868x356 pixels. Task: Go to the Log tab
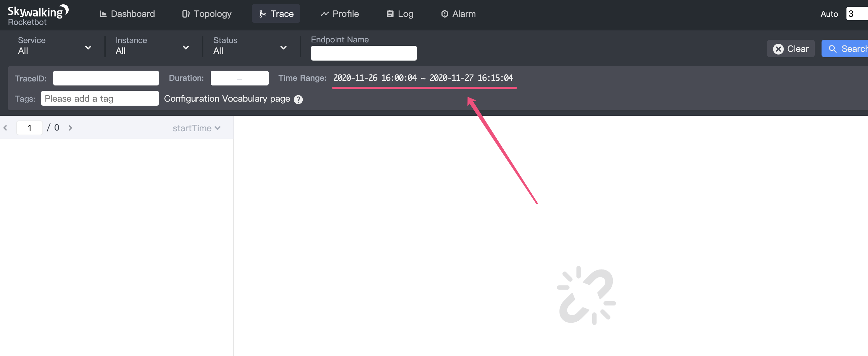(x=400, y=14)
